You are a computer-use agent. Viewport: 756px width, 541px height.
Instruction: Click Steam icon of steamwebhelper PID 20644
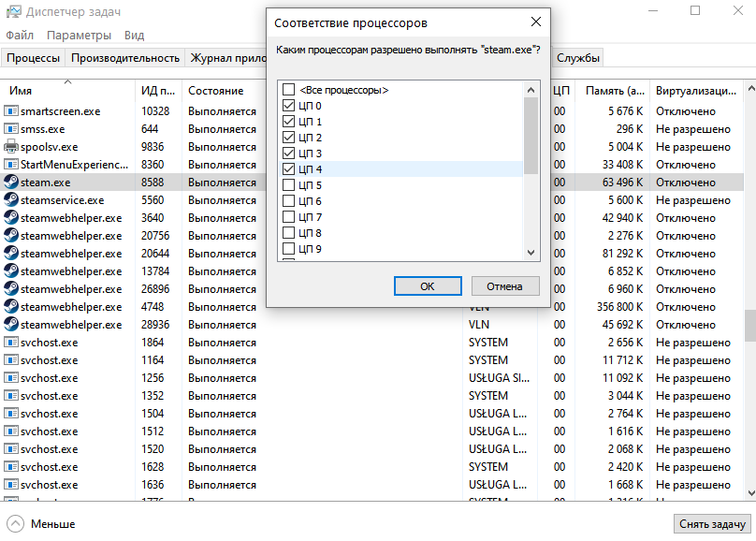click(x=11, y=254)
